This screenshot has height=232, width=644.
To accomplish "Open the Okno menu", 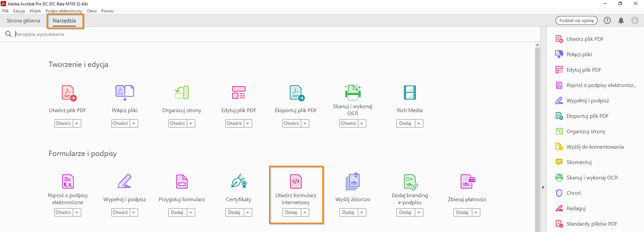I will [92, 11].
